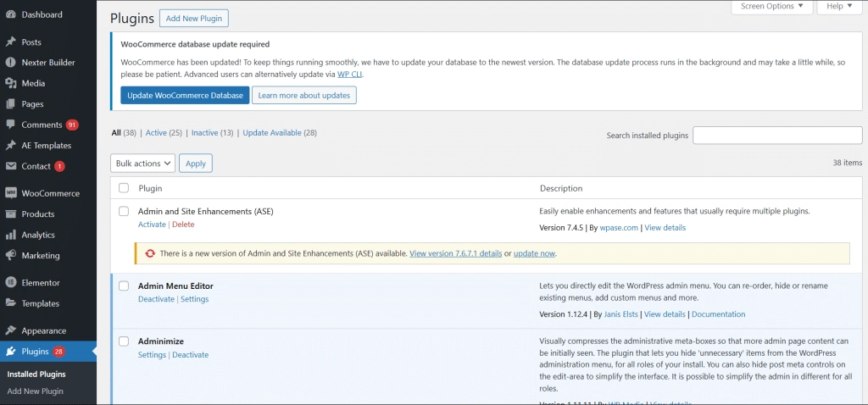
Task: Filter plugins by Inactive (13)
Action: tap(212, 133)
